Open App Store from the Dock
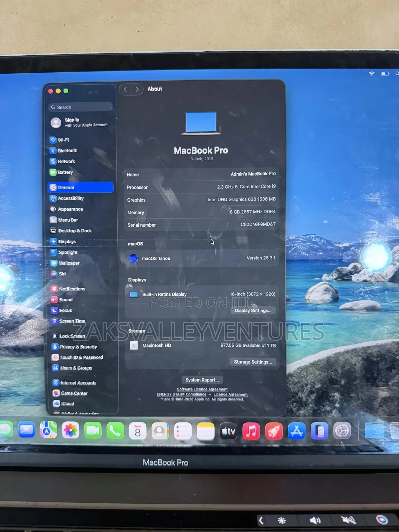This screenshot has width=399, height=532. point(297,431)
